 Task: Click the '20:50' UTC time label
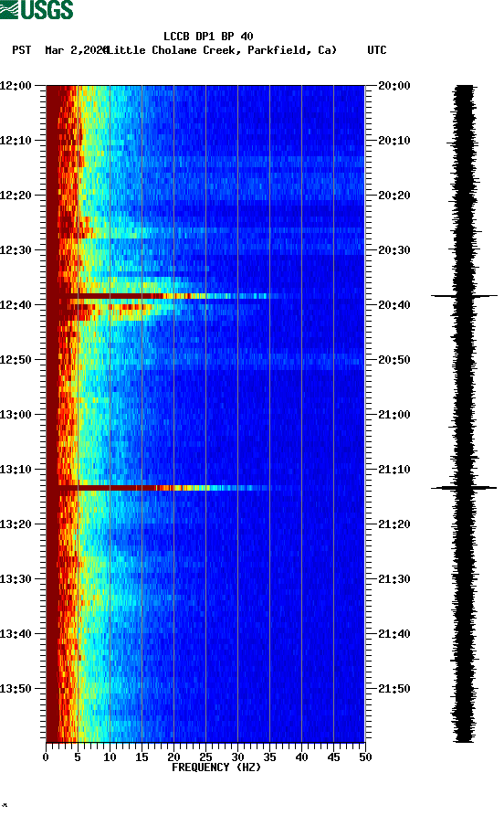[x=394, y=360]
